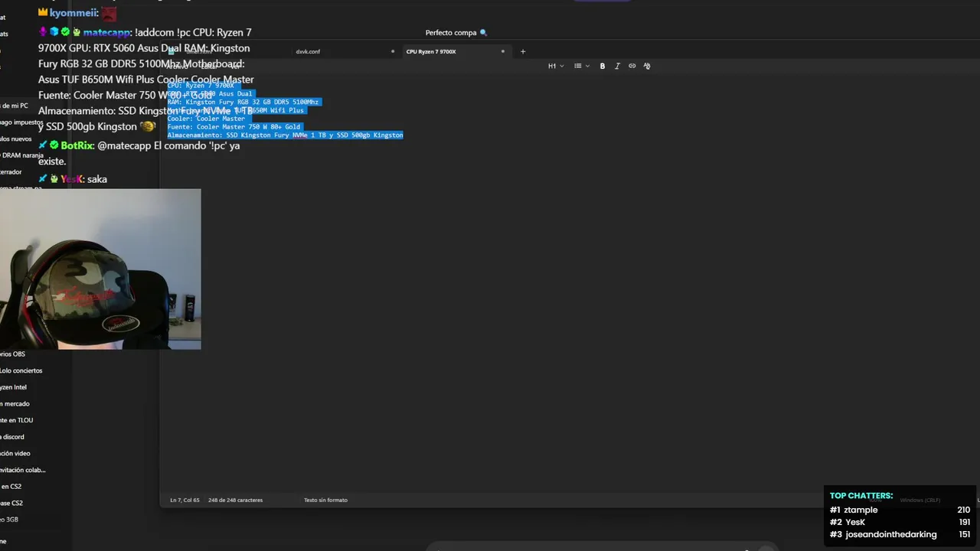
Task: Select the 'rios OBS' sidebar item
Action: pos(13,354)
